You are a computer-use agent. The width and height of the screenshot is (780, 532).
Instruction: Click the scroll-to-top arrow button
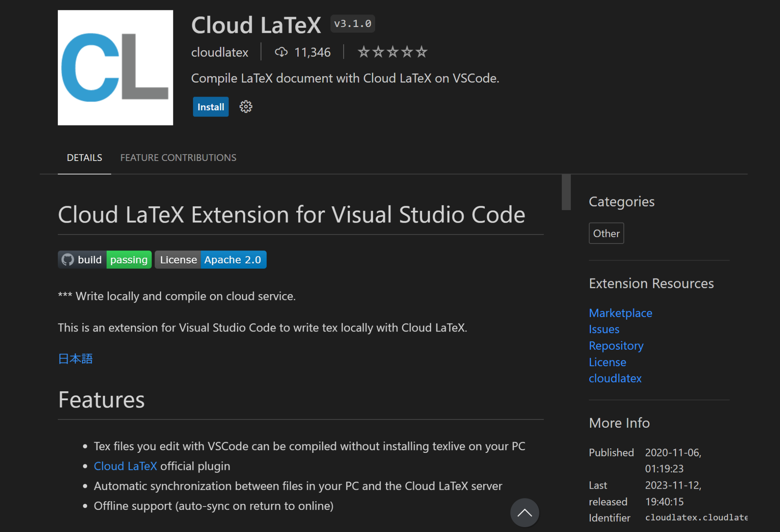[524, 513]
